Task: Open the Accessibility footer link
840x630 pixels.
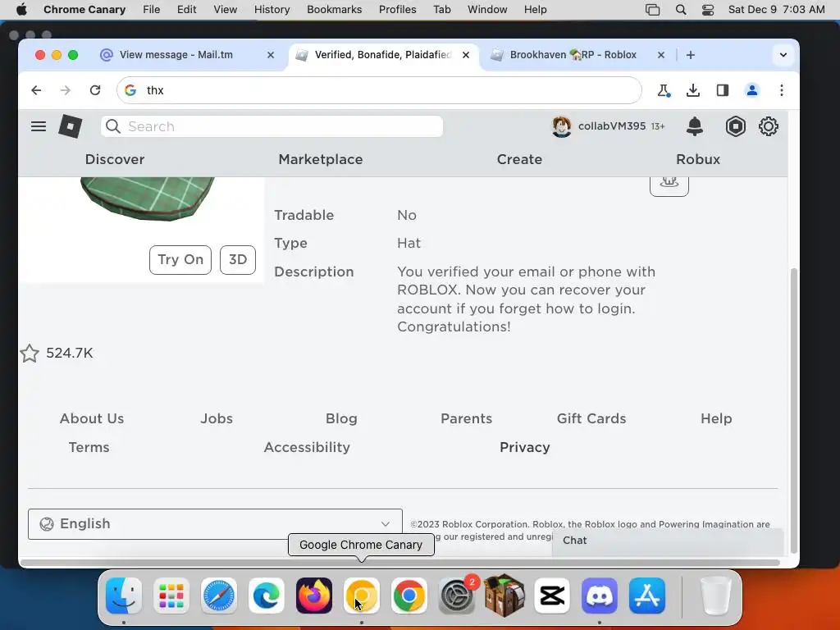Action: 307,447
